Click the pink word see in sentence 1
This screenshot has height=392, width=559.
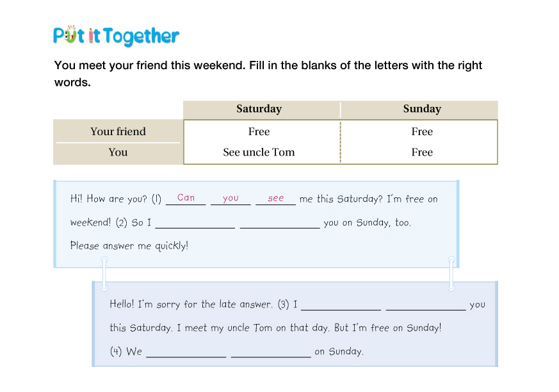tap(275, 198)
